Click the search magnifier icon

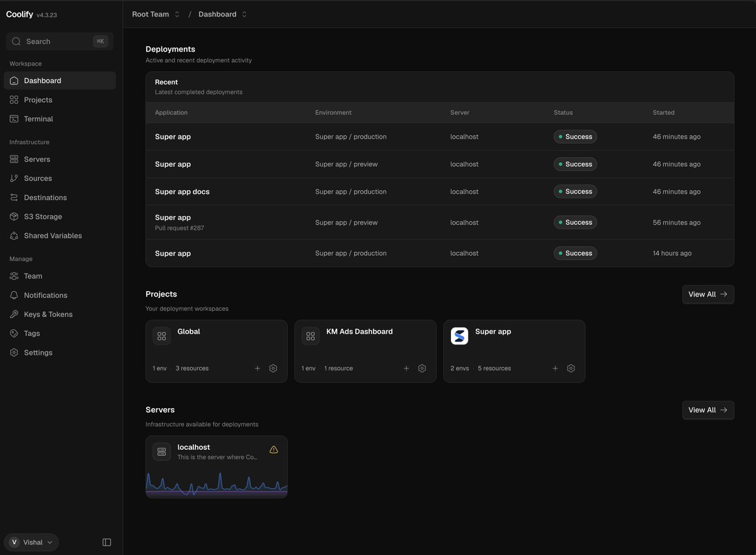pyautogui.click(x=16, y=42)
